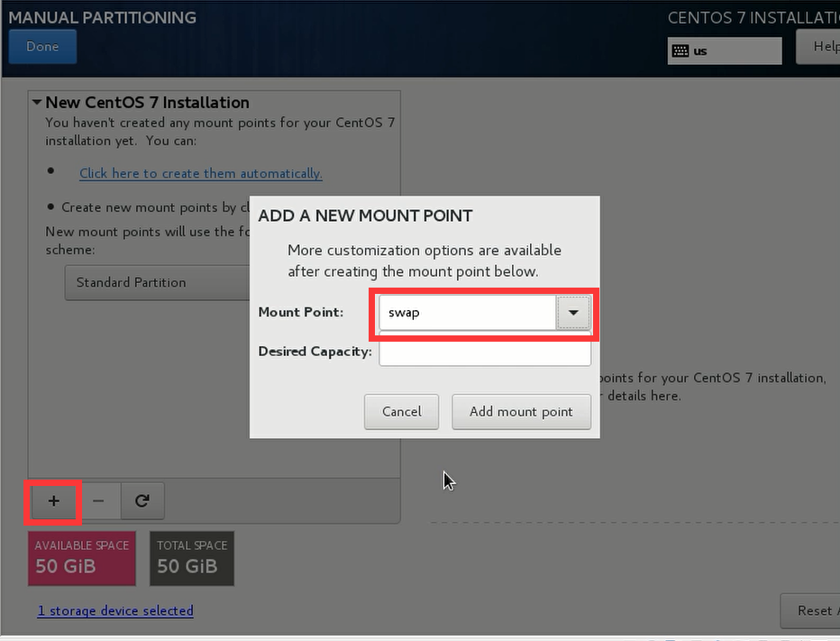This screenshot has height=641, width=840.
Task: Click the Cancel button in dialog
Action: 401,411
